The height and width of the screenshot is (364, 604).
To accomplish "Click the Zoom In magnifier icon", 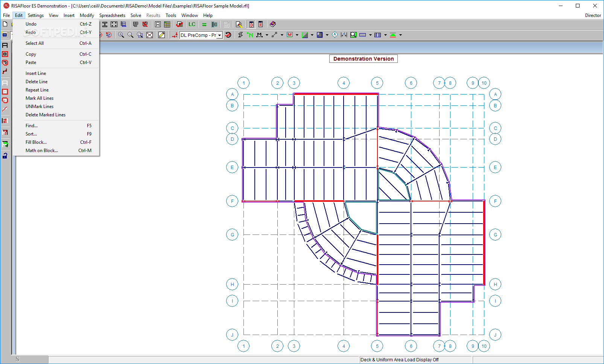I will point(121,35).
